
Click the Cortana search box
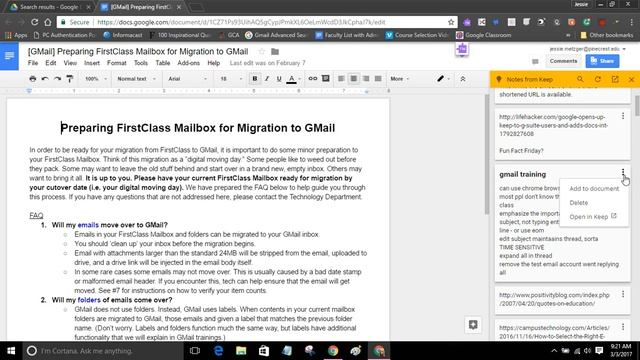click(x=104, y=351)
